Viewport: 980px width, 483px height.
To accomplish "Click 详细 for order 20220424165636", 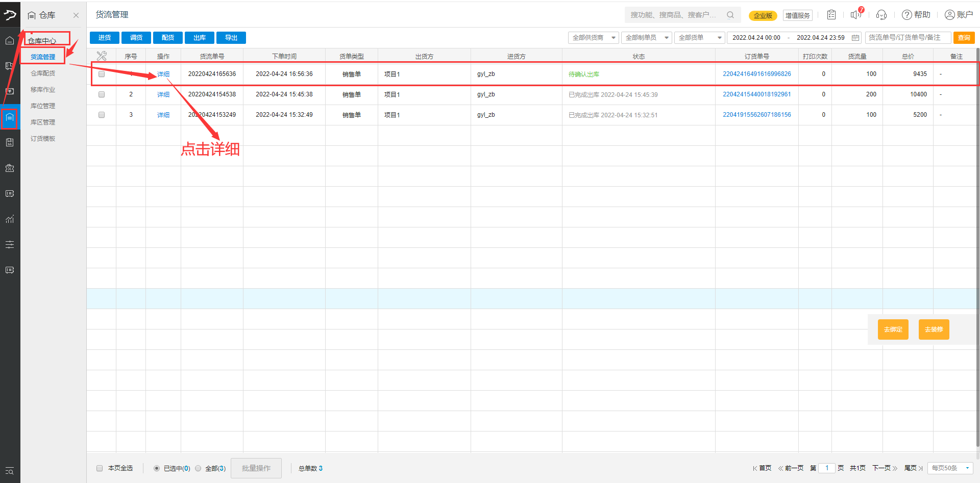I will (x=163, y=74).
